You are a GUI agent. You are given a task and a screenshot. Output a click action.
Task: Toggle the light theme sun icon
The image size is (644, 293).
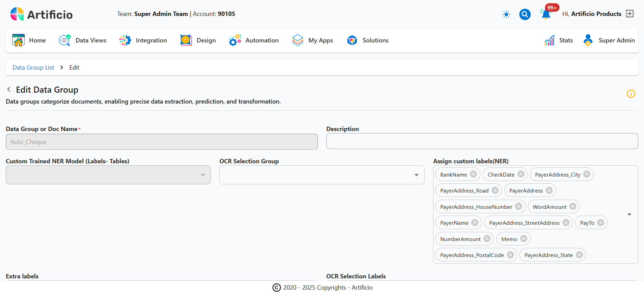click(506, 14)
